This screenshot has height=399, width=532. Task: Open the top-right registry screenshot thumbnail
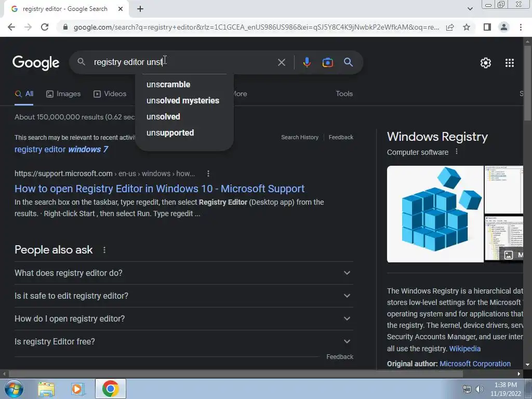[504, 190]
